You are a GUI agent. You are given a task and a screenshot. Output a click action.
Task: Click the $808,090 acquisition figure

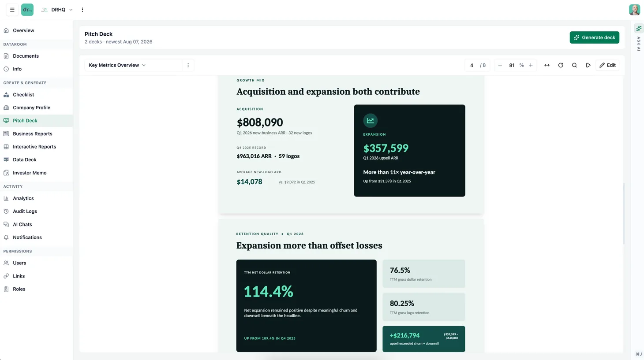point(260,122)
